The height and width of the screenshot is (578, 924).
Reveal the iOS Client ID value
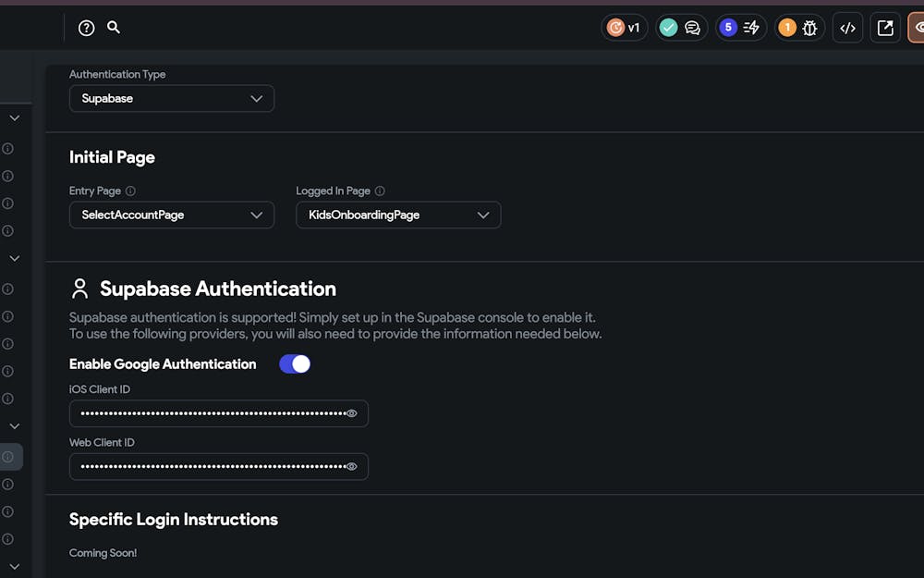(351, 413)
